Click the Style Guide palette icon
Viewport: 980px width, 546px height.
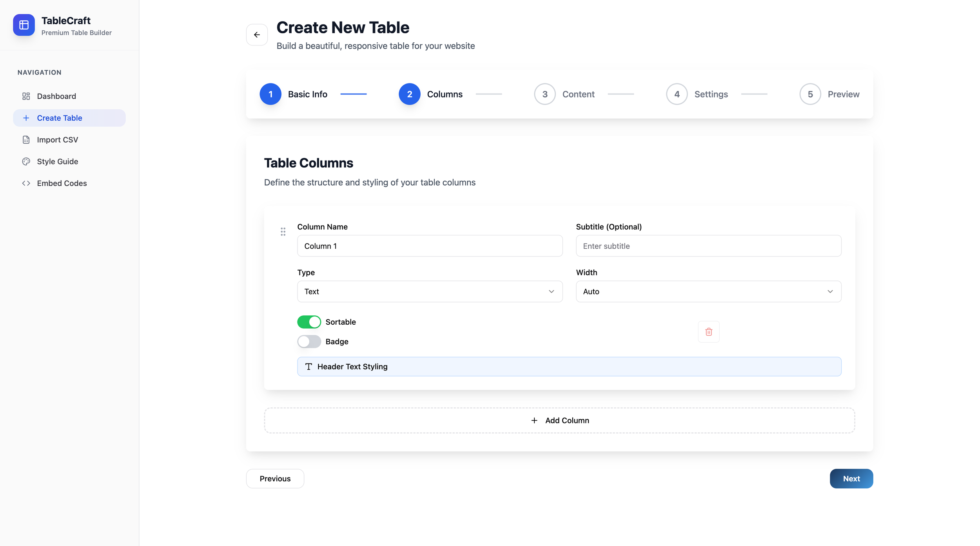pyautogui.click(x=26, y=161)
